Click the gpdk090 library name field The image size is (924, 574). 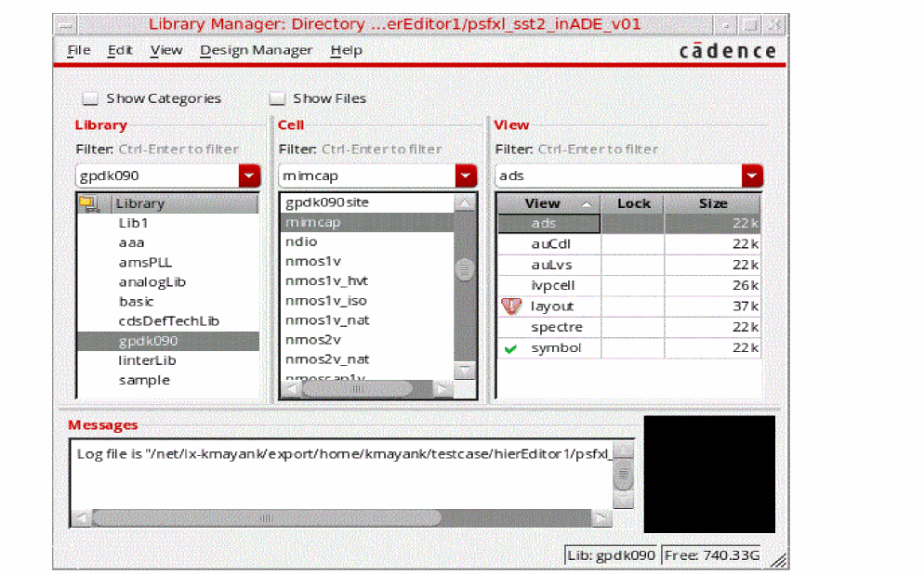point(157,176)
